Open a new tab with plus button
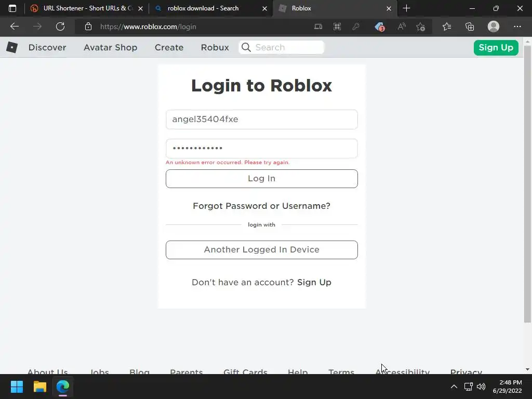 click(x=406, y=8)
